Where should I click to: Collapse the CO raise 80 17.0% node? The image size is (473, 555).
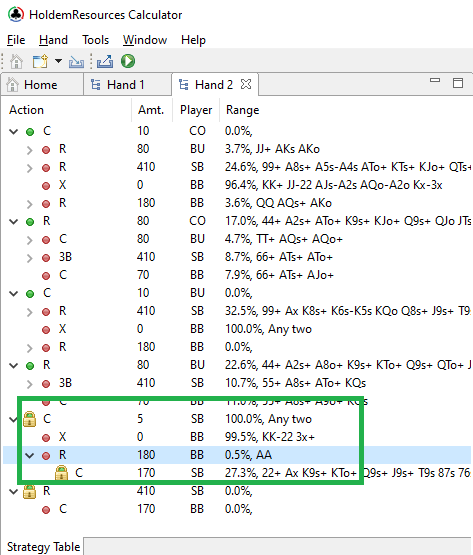pyautogui.click(x=13, y=222)
